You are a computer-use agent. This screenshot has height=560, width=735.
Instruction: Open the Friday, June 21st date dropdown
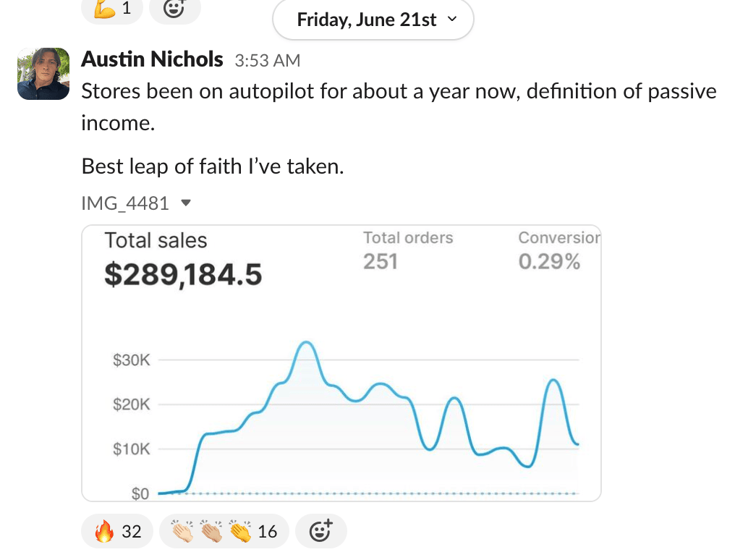[373, 20]
